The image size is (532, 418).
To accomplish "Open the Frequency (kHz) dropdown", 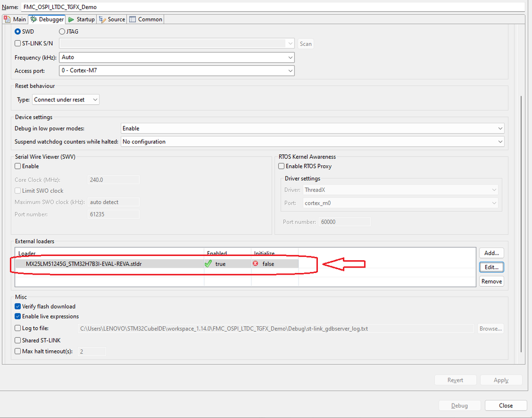I will (x=177, y=58).
